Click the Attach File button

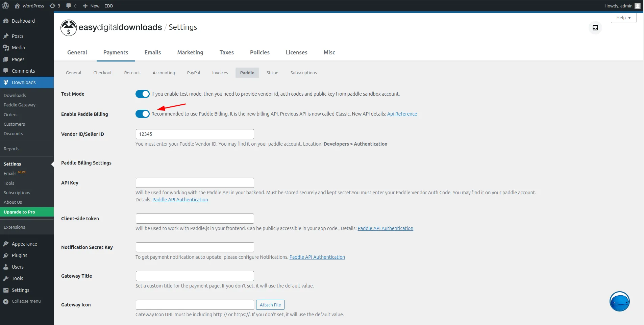click(270, 305)
